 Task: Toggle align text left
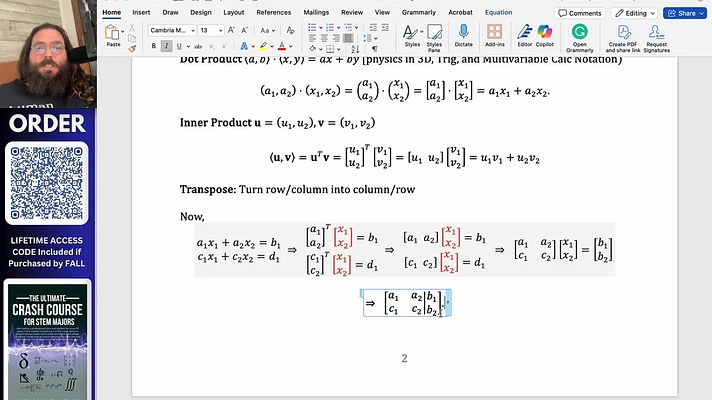click(312, 38)
